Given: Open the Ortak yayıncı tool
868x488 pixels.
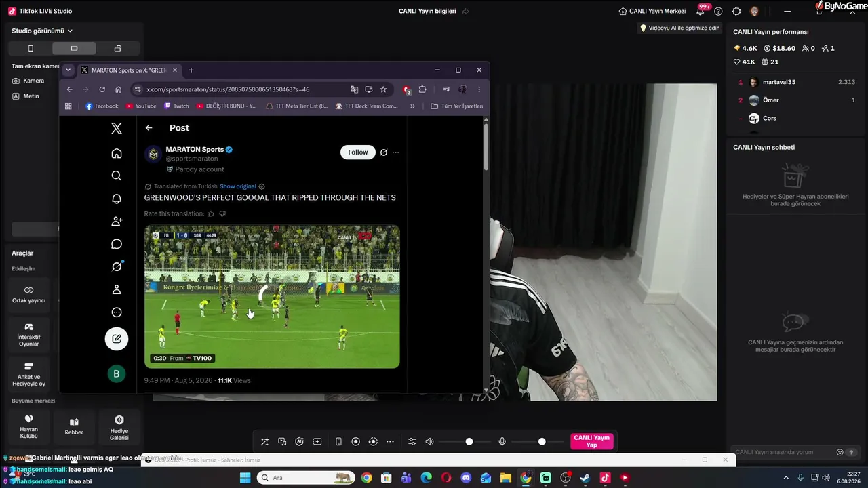Looking at the screenshot, I should pyautogui.click(x=28, y=295).
